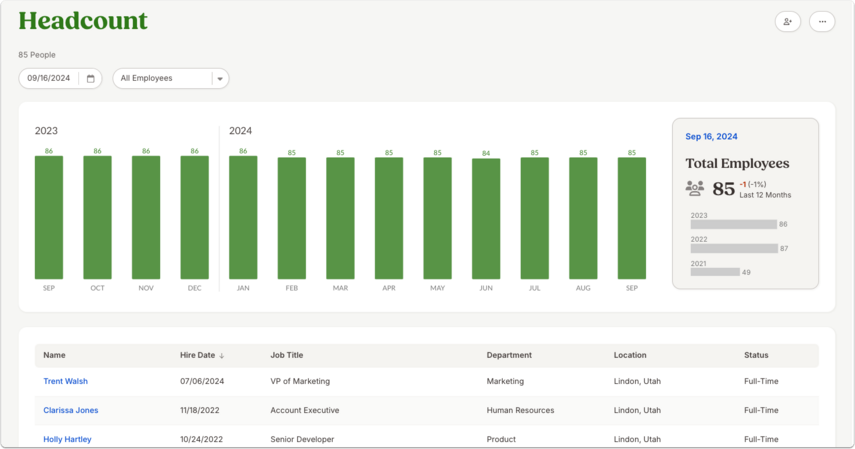Sort by the Name column header
Viewport: 855px width, 449px height.
tap(55, 355)
